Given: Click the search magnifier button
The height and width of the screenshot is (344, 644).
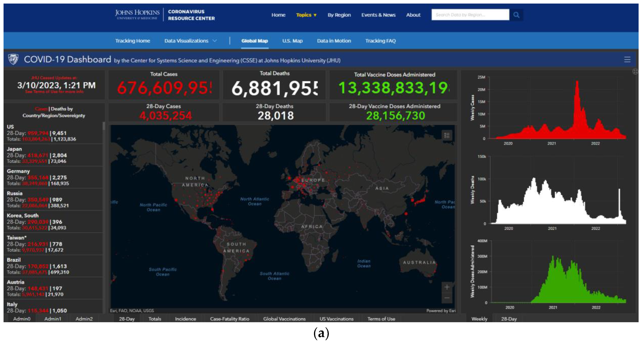Looking at the screenshot, I should pyautogui.click(x=516, y=15).
